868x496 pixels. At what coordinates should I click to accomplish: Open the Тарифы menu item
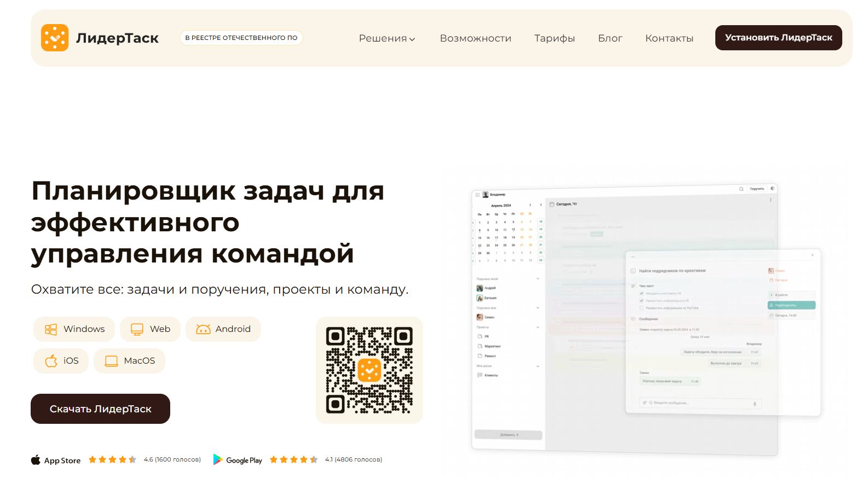(x=554, y=38)
